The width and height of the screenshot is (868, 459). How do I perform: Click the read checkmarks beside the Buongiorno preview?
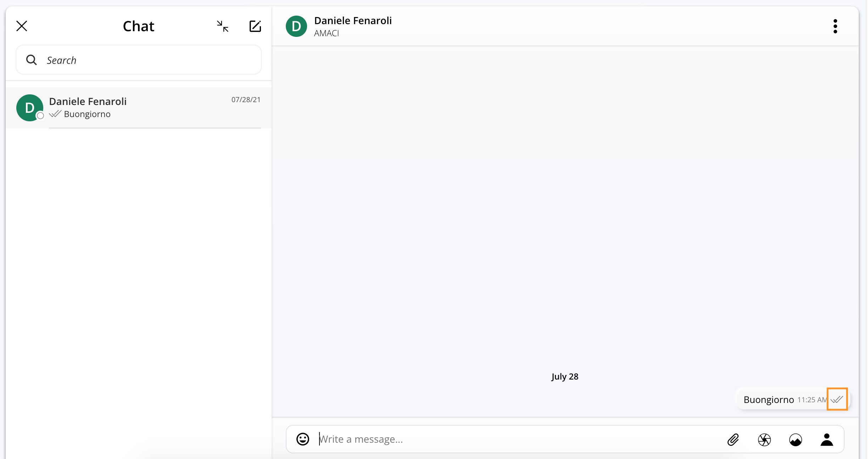(x=55, y=114)
